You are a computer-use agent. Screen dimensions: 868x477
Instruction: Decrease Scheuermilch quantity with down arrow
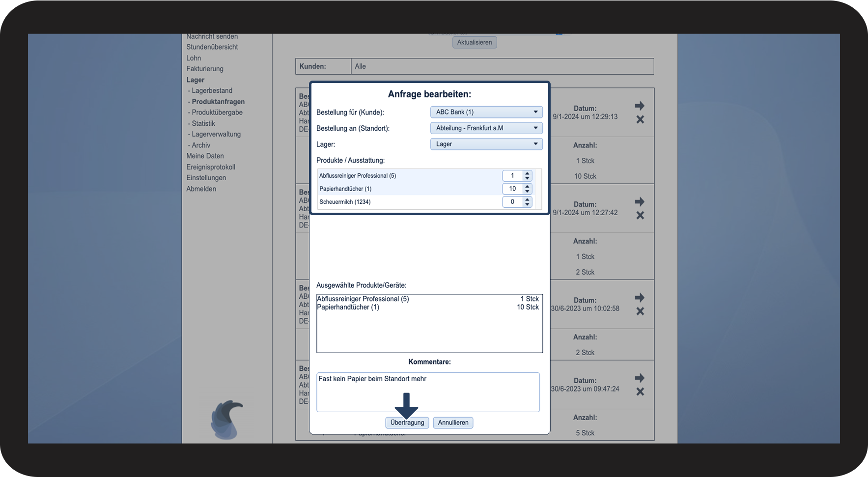(x=528, y=204)
